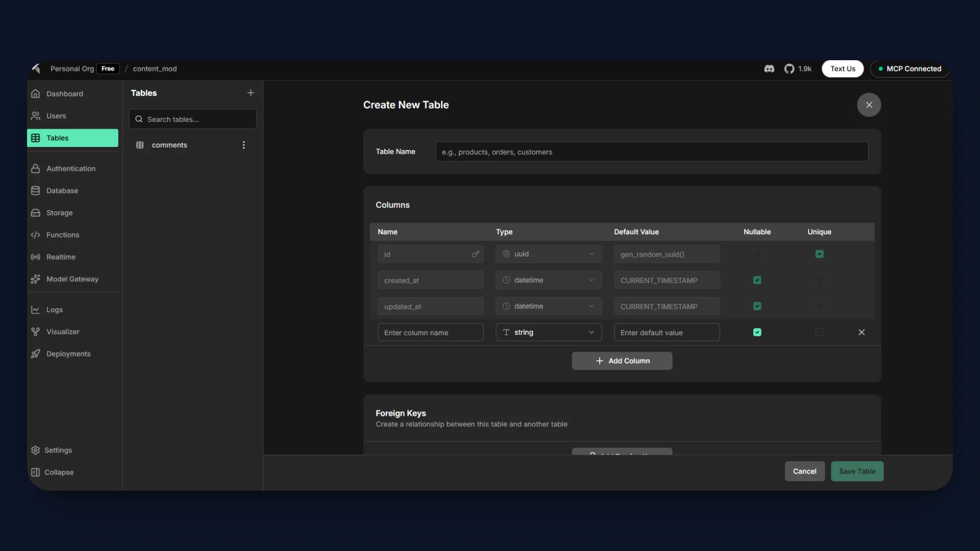Go to Deployments in sidebar
980x551 pixels.
pos(68,354)
